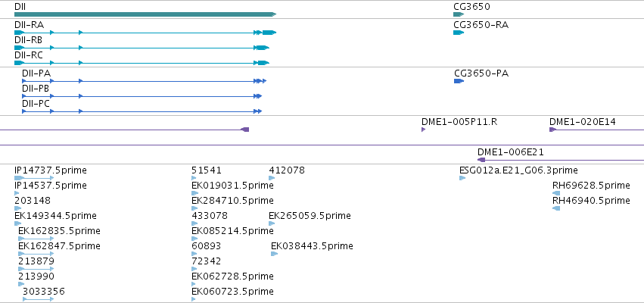Click the CG3650-PA protein glyph
Viewport: 644px width, 303px height.
pos(459,81)
